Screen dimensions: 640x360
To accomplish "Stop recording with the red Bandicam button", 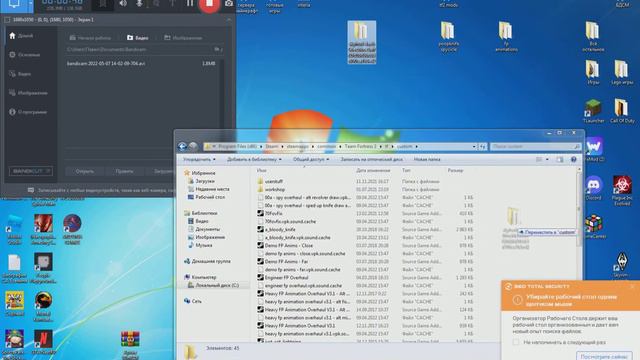I will (209, 4).
